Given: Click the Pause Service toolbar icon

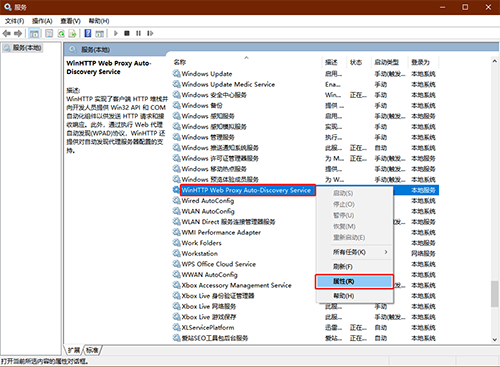Looking at the screenshot, I should [x=138, y=33].
